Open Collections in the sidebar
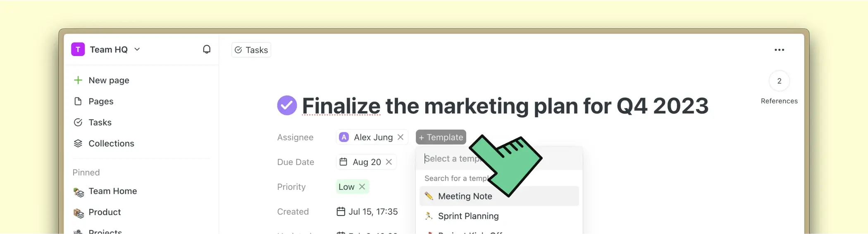The height and width of the screenshot is (234, 868). click(x=111, y=143)
